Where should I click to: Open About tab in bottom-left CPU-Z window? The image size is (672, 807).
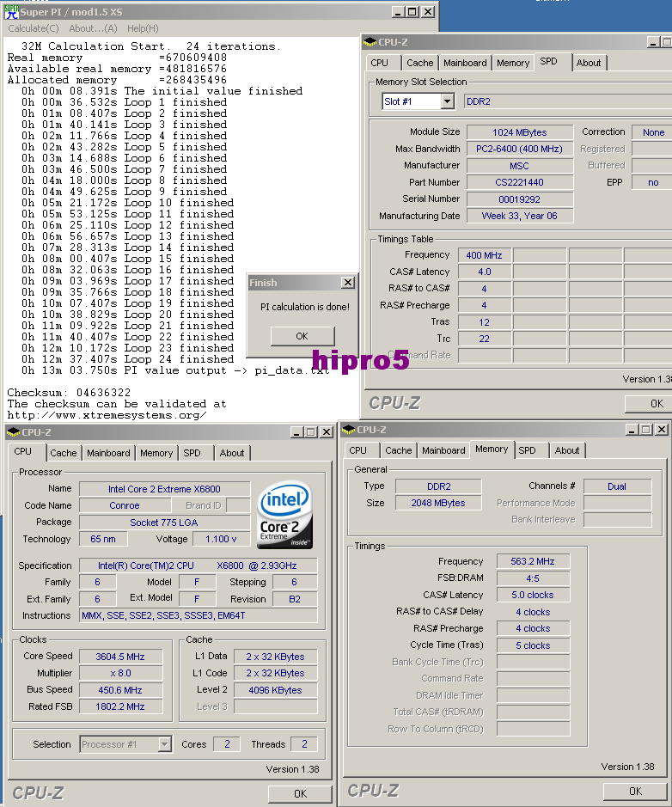tap(232, 453)
